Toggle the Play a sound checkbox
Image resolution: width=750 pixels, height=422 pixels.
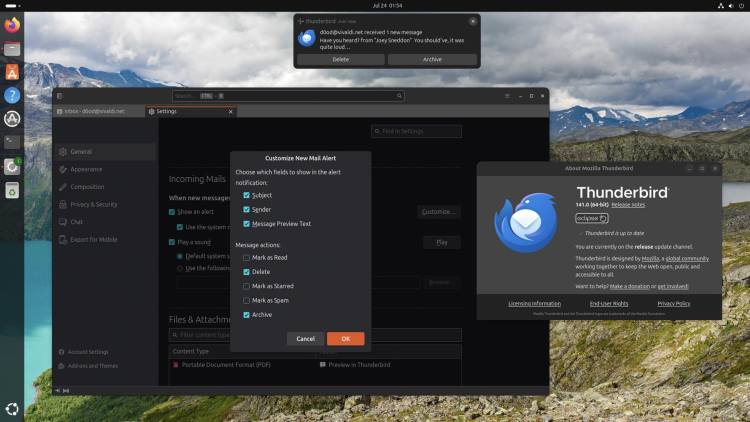(x=172, y=242)
